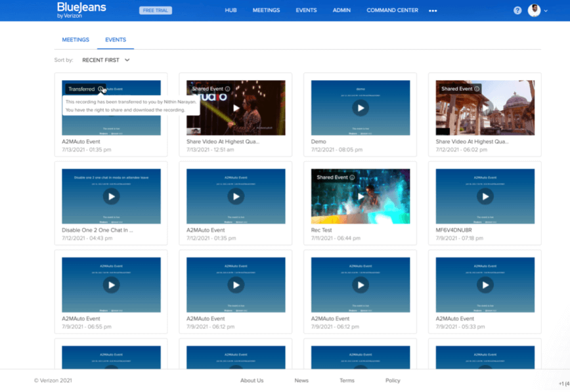Open the MF6V4DNU8R recording title

point(454,230)
